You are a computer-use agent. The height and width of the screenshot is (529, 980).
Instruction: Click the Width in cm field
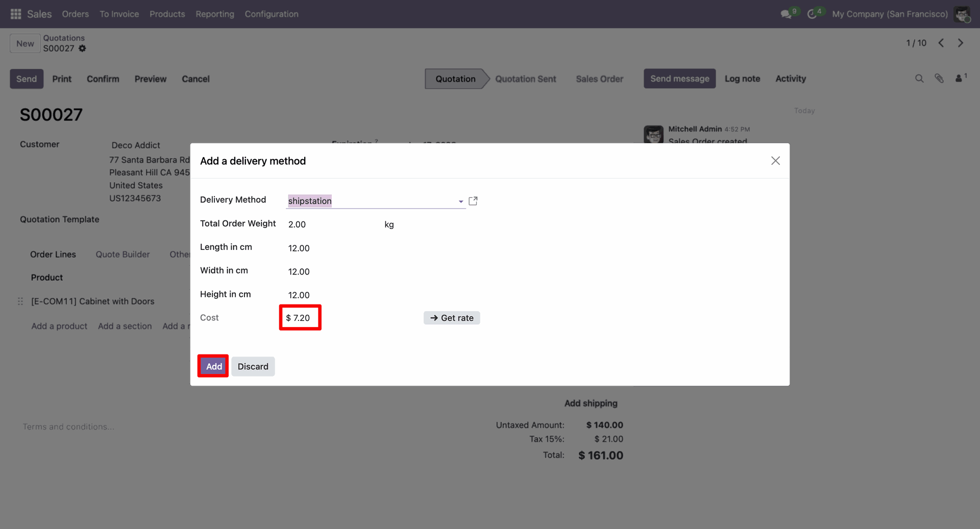(x=332, y=271)
